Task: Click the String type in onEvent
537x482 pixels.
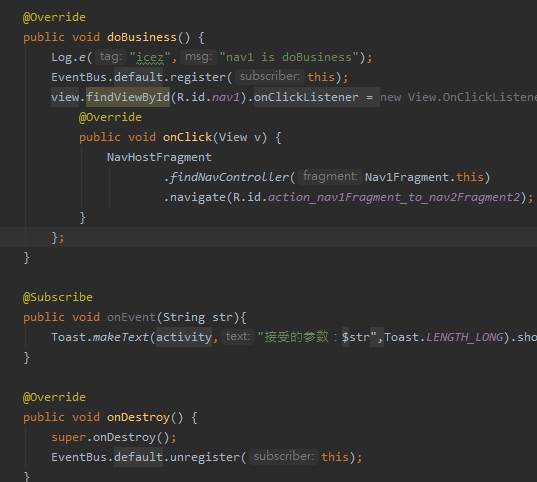Action: 184,317
